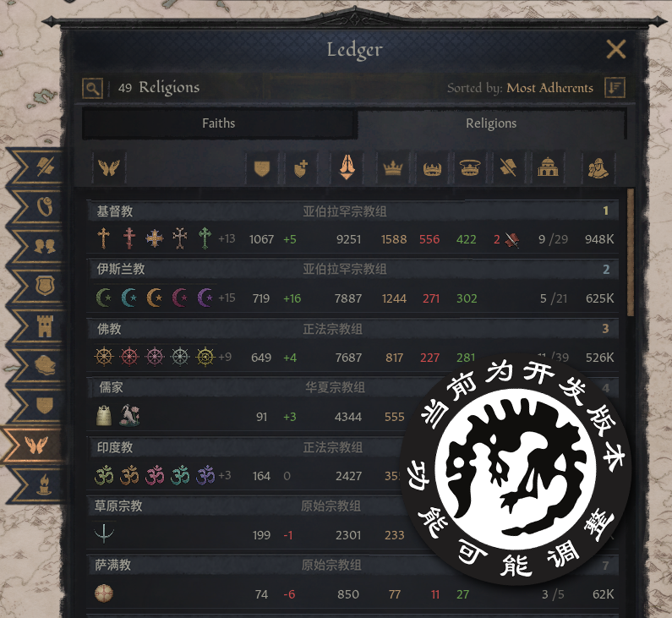Sort by crown kings column icon
The height and width of the screenshot is (618, 672).
click(392, 167)
